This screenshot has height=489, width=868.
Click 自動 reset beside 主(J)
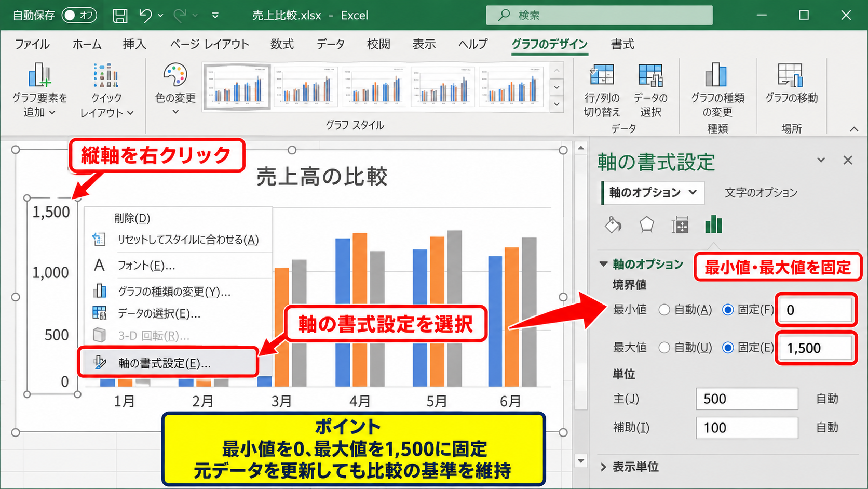[827, 399]
